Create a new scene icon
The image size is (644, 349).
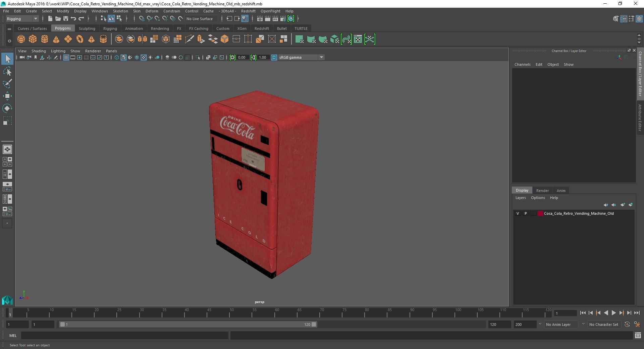coord(50,19)
